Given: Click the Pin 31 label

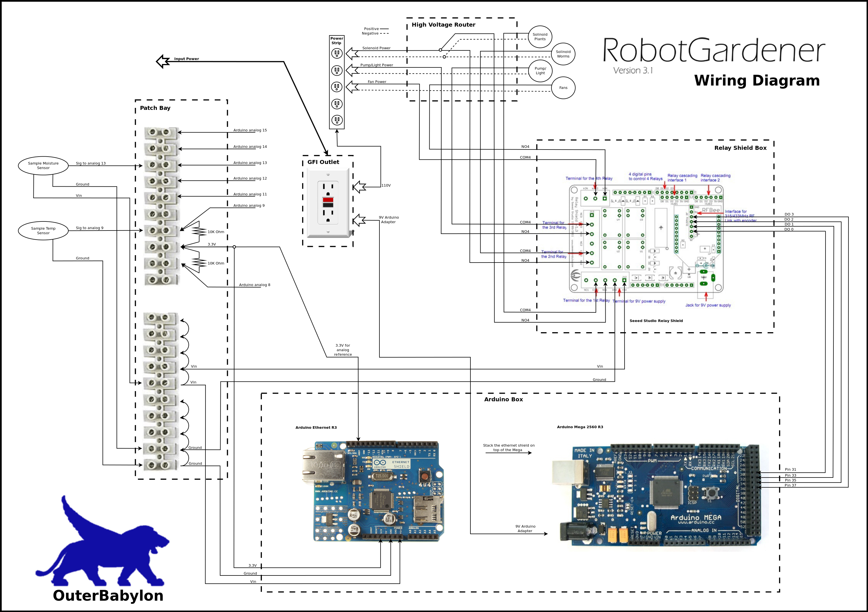Looking at the screenshot, I should (790, 470).
